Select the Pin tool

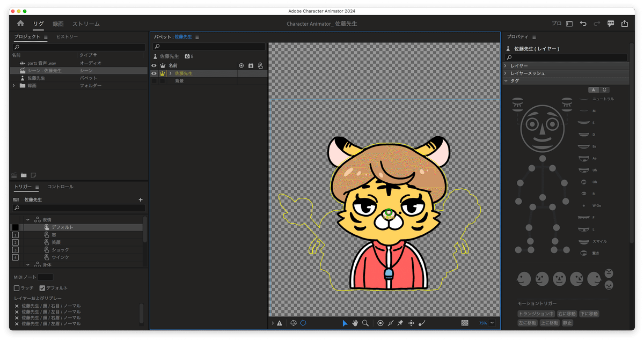point(400,323)
